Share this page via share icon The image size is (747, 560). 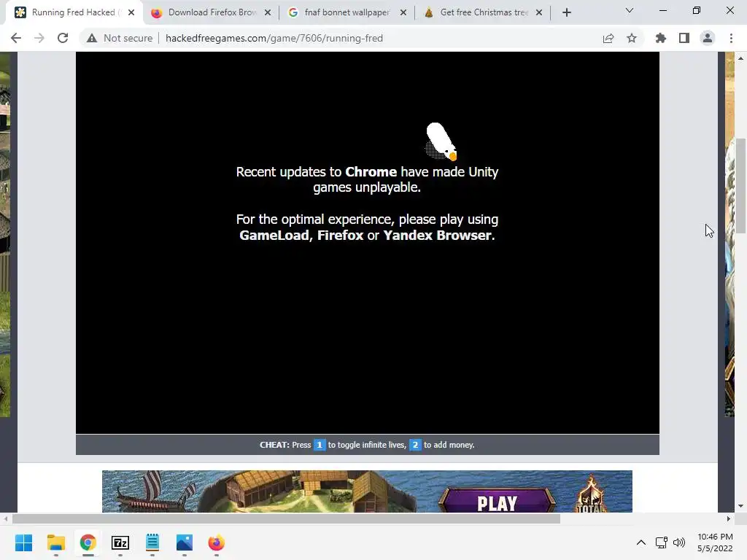click(608, 38)
